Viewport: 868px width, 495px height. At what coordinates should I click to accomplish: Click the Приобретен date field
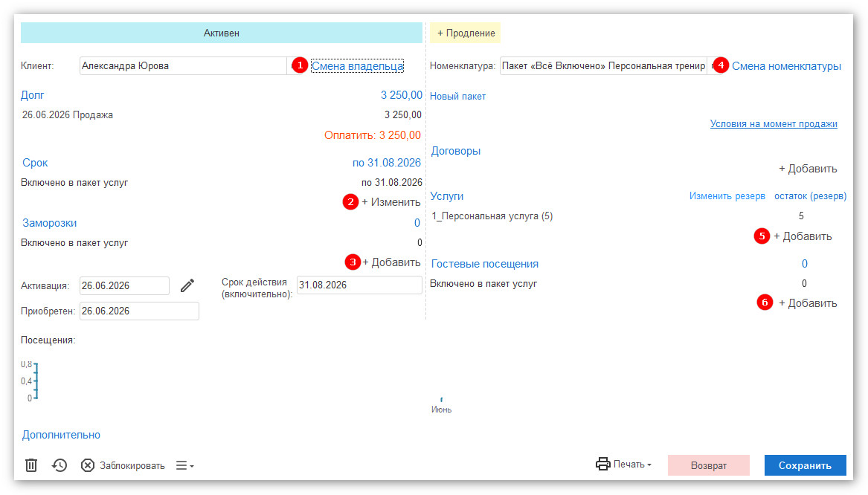click(x=139, y=311)
